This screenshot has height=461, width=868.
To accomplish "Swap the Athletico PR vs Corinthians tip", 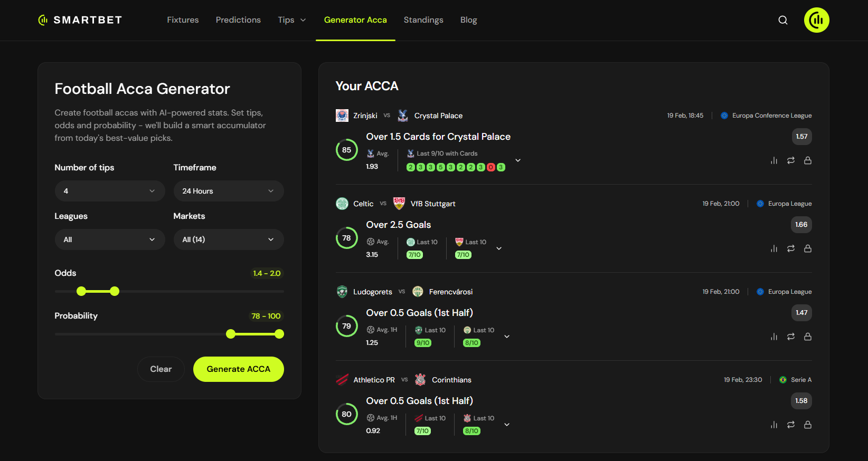I will click(791, 425).
